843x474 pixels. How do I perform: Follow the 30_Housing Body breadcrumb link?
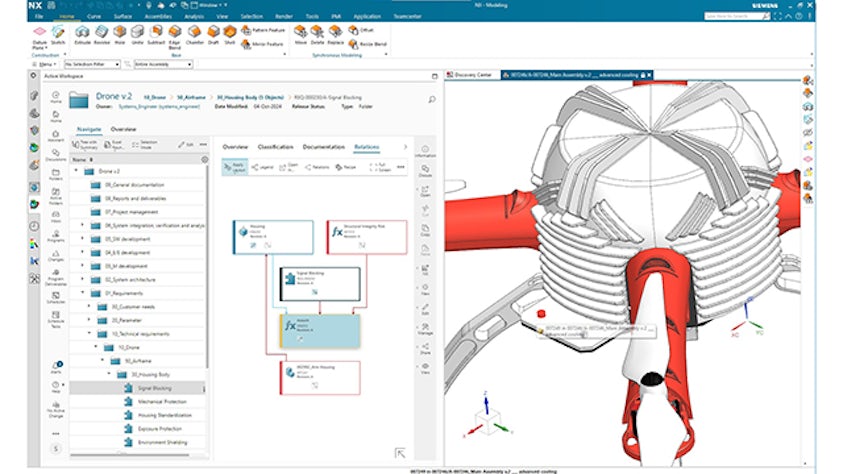[x=250, y=97]
